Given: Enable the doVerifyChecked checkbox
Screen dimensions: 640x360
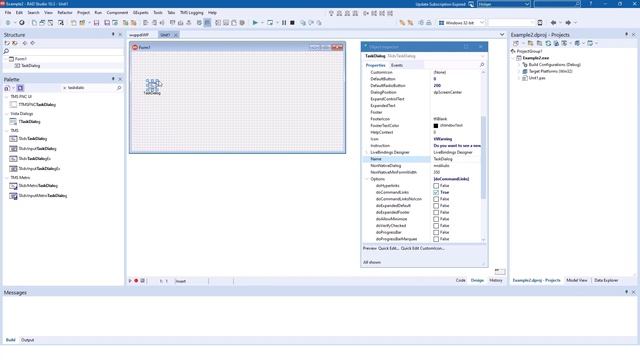Looking at the screenshot, I should point(436,226).
